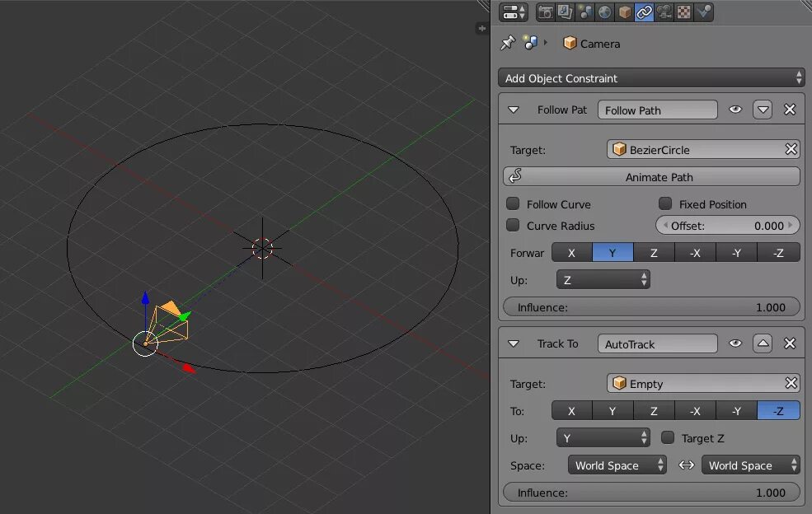Enable the Fixed Position checkbox
The width and height of the screenshot is (812, 514).
pos(665,203)
